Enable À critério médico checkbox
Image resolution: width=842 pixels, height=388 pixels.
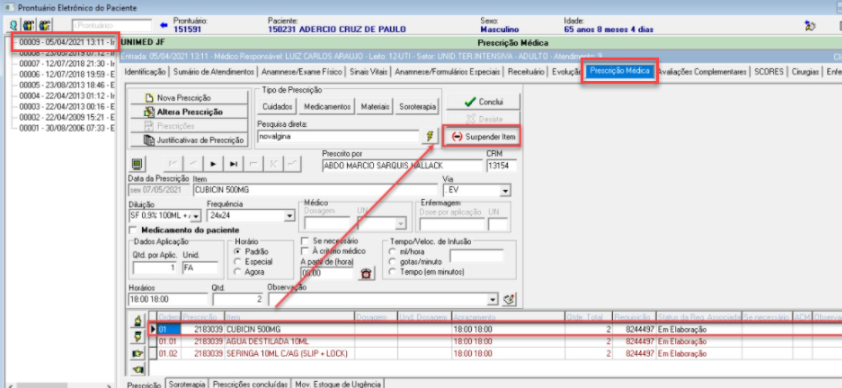coord(304,251)
